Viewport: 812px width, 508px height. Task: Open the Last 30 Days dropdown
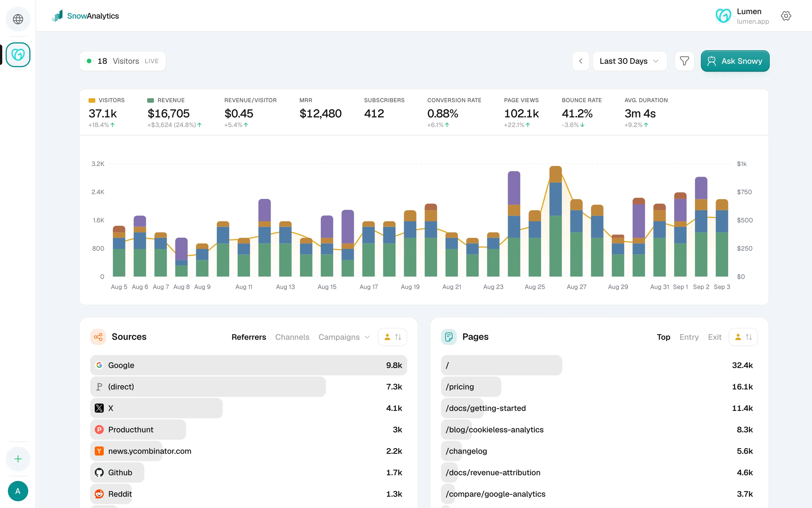click(630, 61)
